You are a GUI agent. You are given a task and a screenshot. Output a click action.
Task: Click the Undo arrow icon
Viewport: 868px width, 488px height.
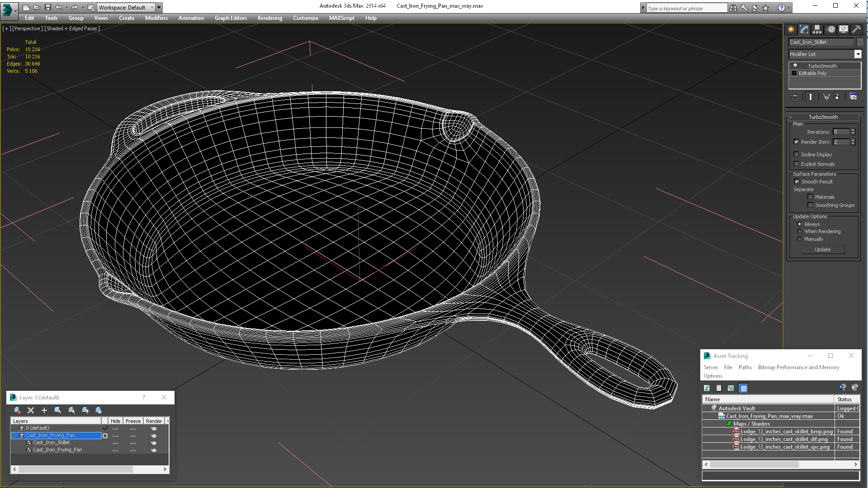(x=59, y=7)
